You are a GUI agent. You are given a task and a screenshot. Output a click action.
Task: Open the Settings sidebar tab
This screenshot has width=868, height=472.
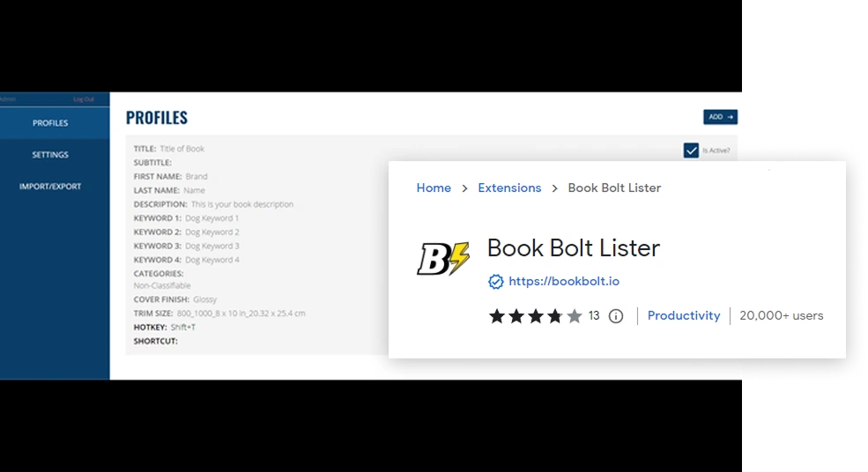pyautogui.click(x=50, y=155)
